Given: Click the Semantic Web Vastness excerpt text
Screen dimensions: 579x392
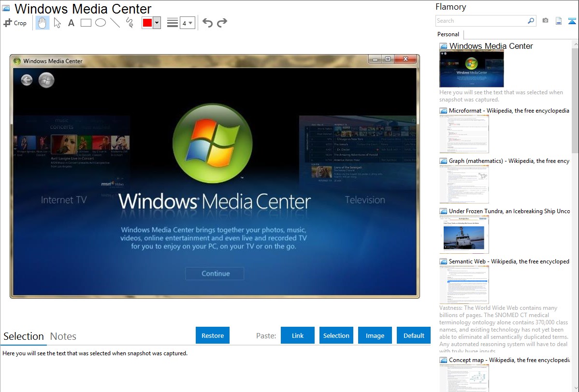Looking at the screenshot, I should [x=504, y=329].
